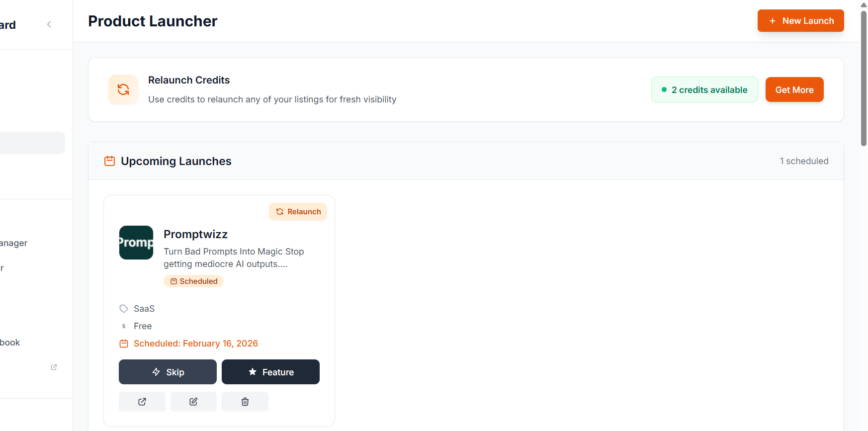
Task: Click the Get More credits button
Action: click(x=794, y=90)
